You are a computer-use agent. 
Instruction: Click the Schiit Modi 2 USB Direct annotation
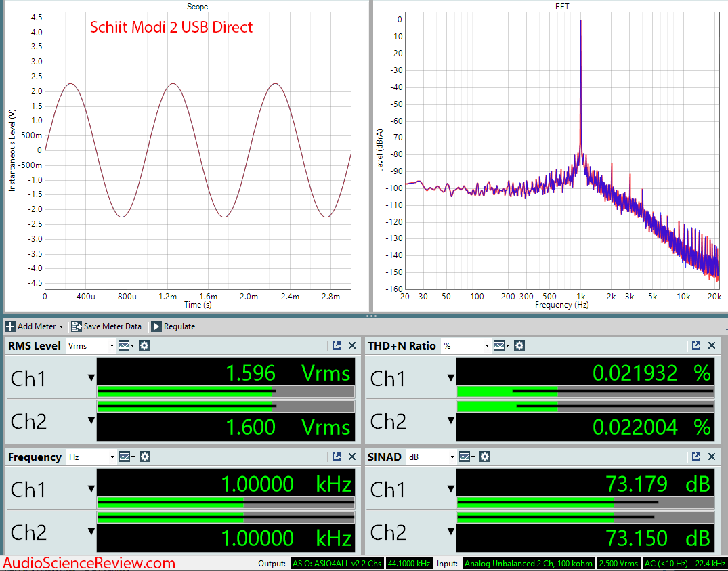[x=171, y=27]
